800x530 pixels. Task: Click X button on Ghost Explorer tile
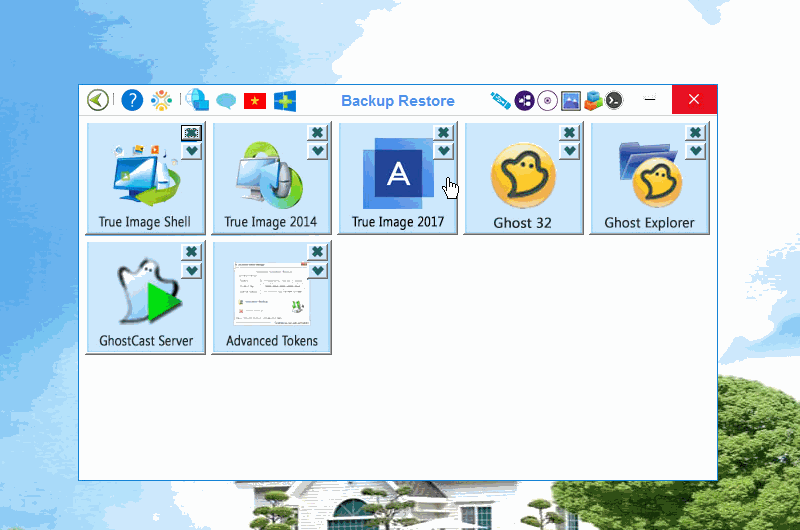click(x=695, y=133)
